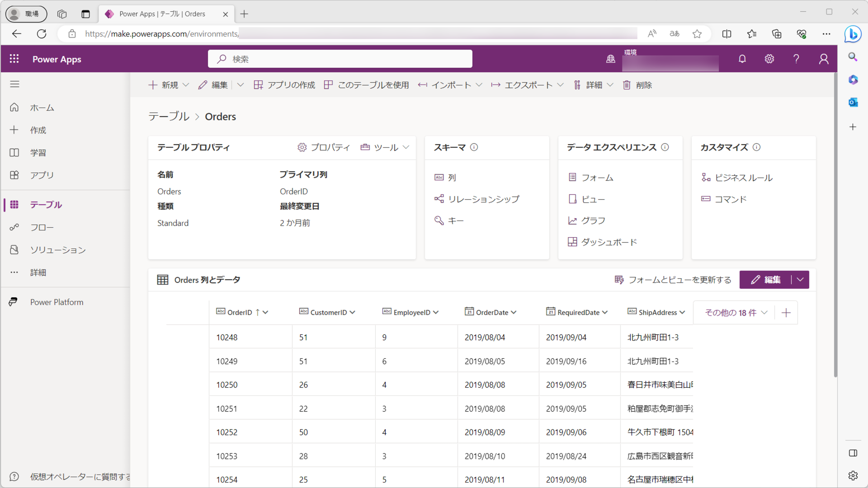The height and width of the screenshot is (488, 868).
Task: Open the Microsoft 365 icon in the Edge sidebar
Action: pos(853,80)
